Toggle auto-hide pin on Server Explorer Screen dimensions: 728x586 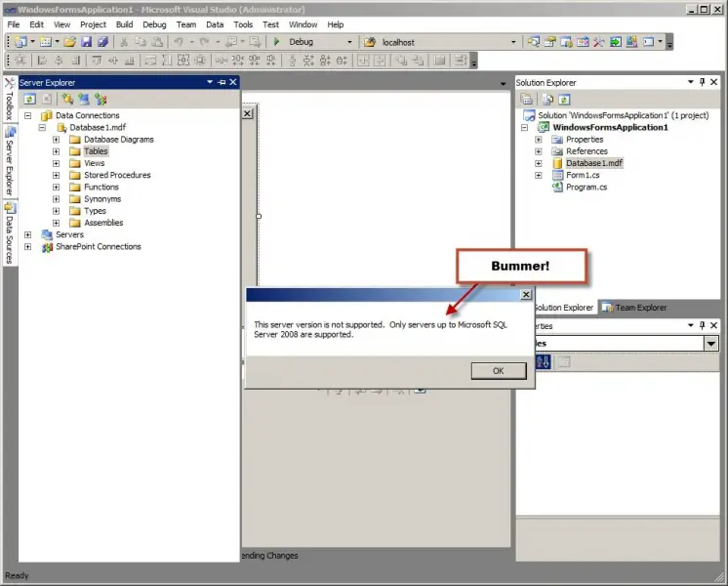click(222, 82)
